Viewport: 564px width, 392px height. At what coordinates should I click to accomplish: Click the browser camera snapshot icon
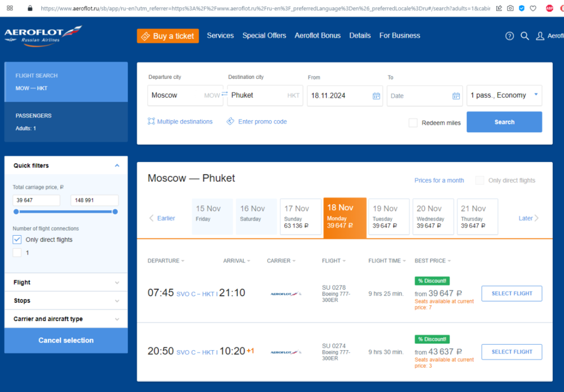(510, 8)
